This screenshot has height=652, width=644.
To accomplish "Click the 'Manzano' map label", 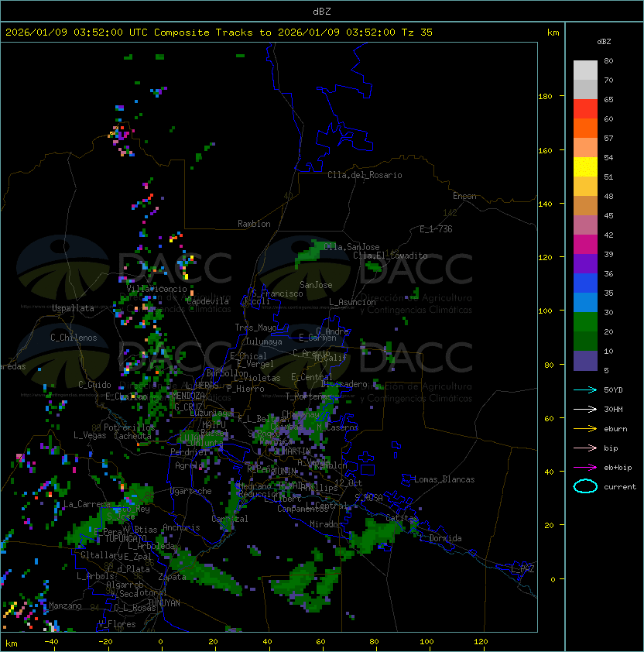I will tap(65, 606).
